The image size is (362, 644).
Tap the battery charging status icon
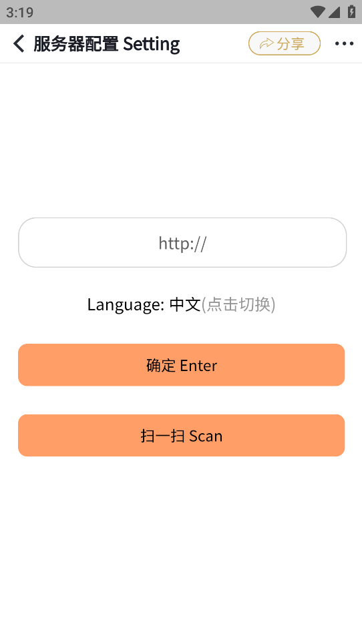[x=351, y=11]
